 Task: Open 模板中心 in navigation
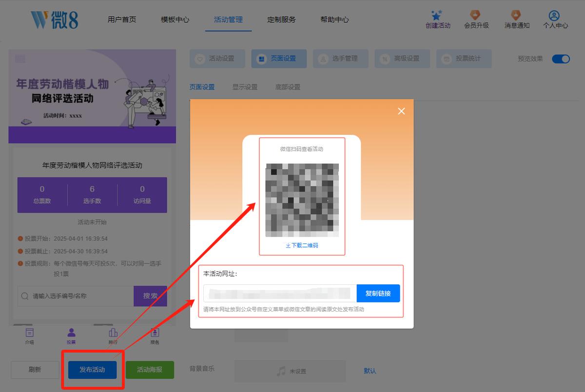click(175, 20)
